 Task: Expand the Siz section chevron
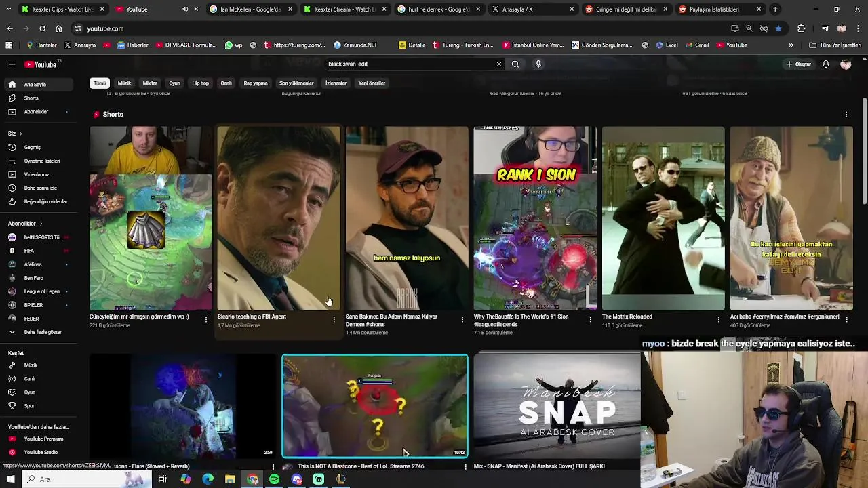20,134
